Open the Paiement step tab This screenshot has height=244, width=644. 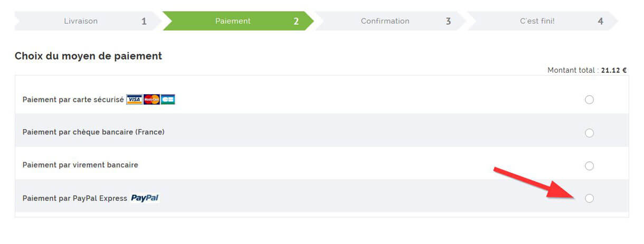tap(233, 21)
